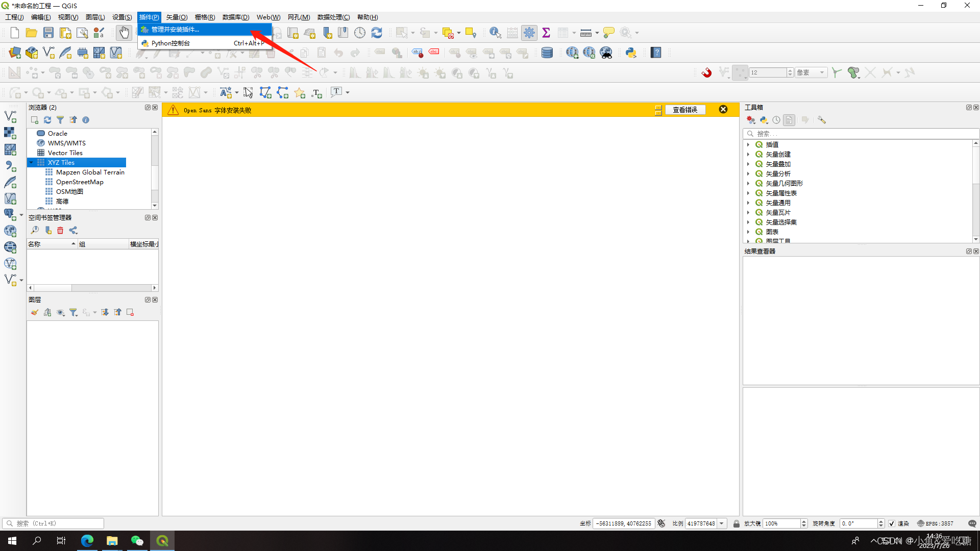Launch the Python console toolbar icon
The width and height of the screenshot is (980, 551).
tap(631, 53)
